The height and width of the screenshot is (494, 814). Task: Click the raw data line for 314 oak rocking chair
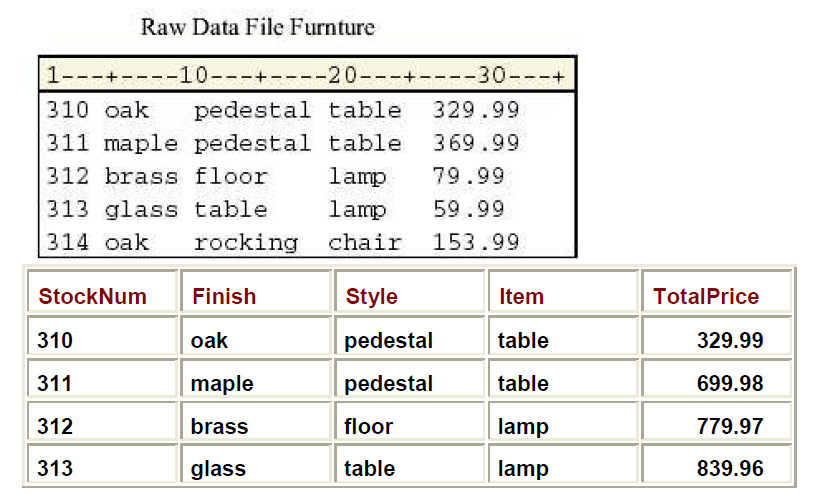[283, 243]
